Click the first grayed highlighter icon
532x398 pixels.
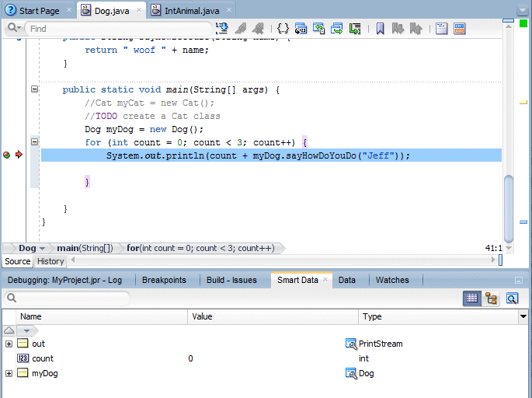(x=241, y=29)
